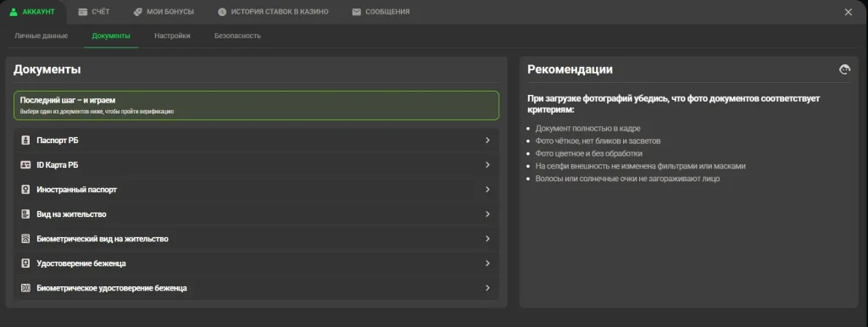Click the Сообщения envelope icon
868x327 pixels.
[357, 12]
